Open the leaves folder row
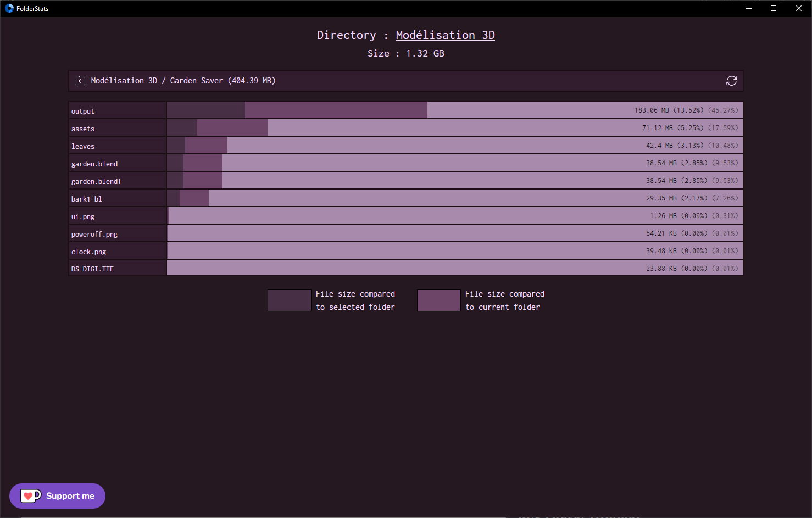 (x=405, y=146)
